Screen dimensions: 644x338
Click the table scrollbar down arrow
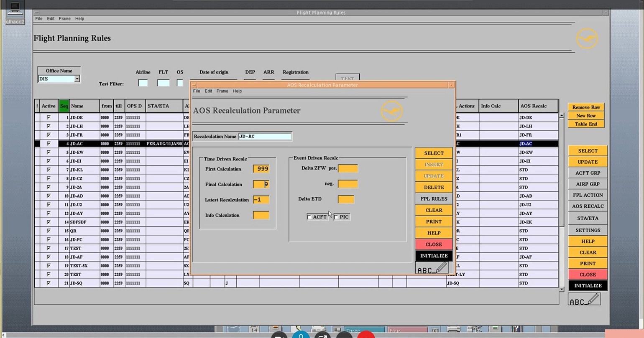click(x=562, y=289)
